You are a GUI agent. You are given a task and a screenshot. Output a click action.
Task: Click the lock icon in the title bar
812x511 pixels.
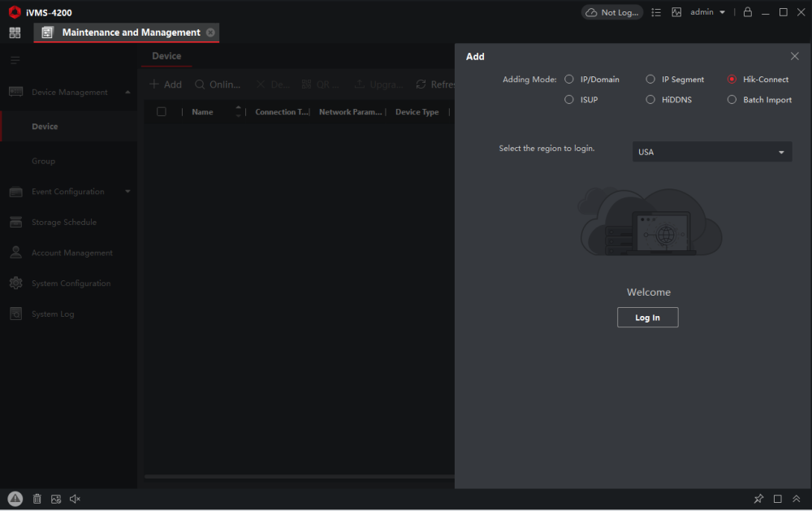[747, 11]
